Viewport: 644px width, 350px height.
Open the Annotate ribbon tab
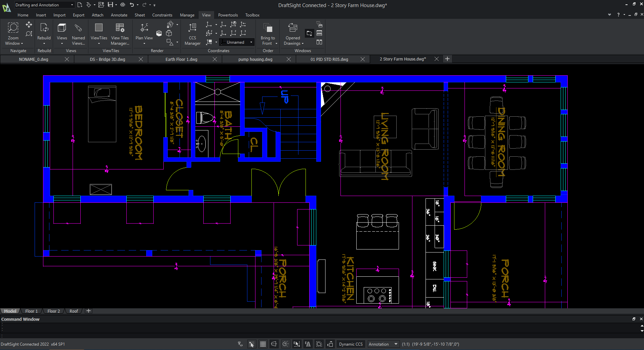(x=119, y=15)
